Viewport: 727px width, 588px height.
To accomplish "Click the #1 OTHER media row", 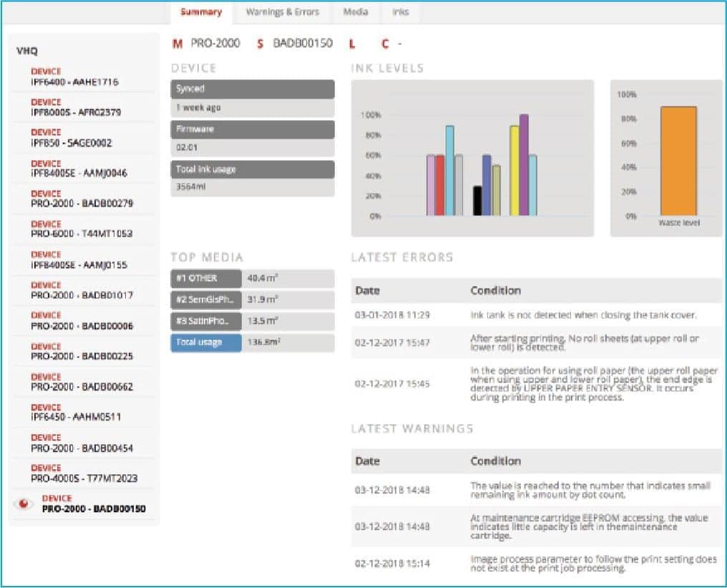I will pyautogui.click(x=252, y=278).
